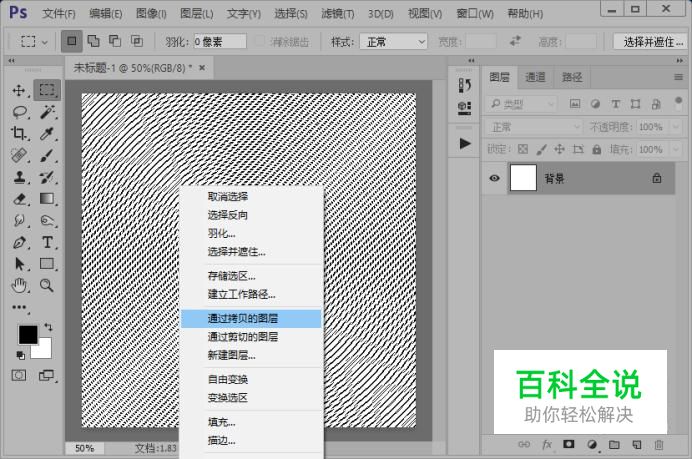Expand the 不透明度 opacity dropdown arrow
The width and height of the screenshot is (692, 459).
[676, 127]
